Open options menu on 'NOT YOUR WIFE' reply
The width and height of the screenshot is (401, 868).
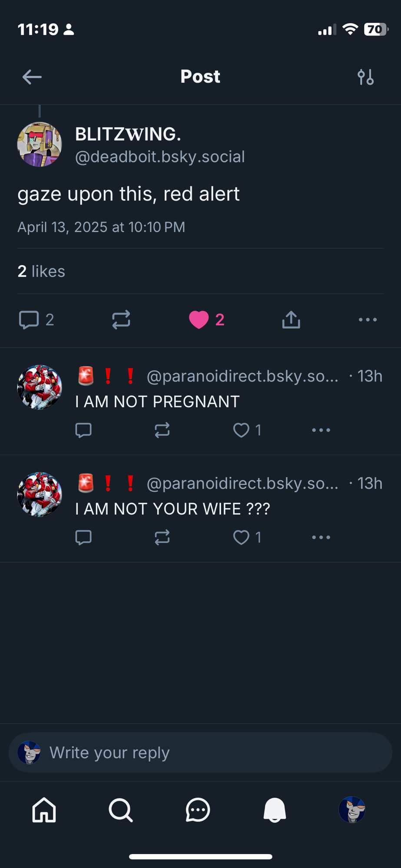tap(321, 537)
